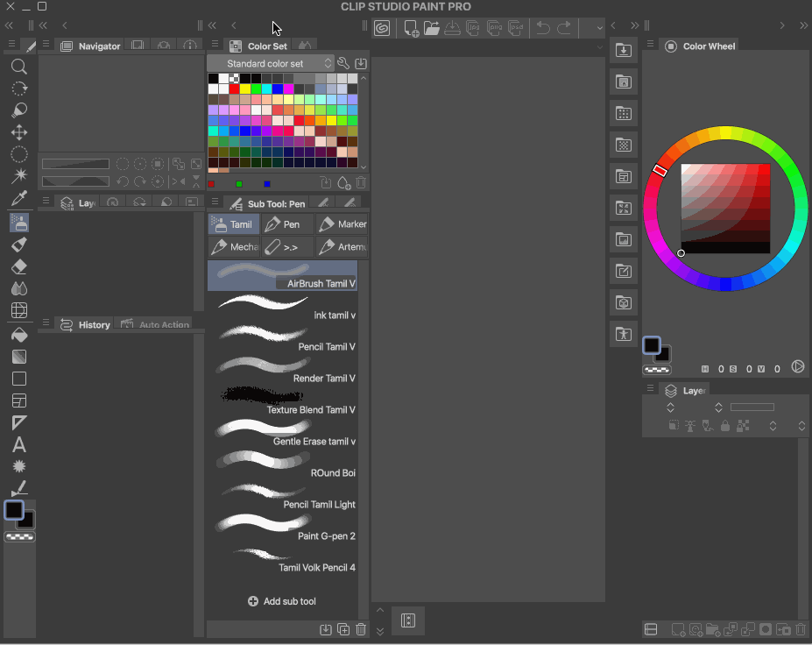Select the Text tool
This screenshot has height=645, width=812.
(18, 444)
